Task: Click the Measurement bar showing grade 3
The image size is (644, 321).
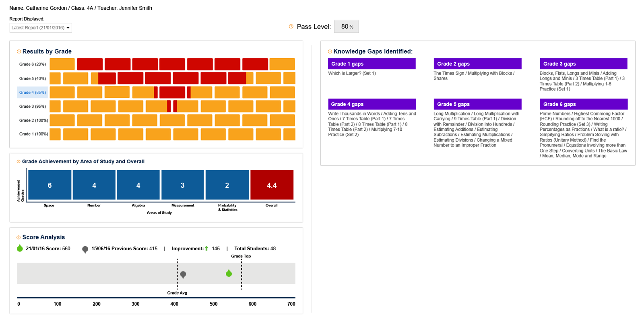Action: click(x=183, y=185)
